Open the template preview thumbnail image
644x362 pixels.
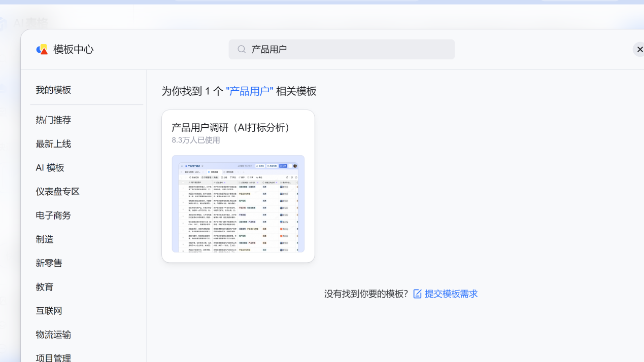(238, 204)
